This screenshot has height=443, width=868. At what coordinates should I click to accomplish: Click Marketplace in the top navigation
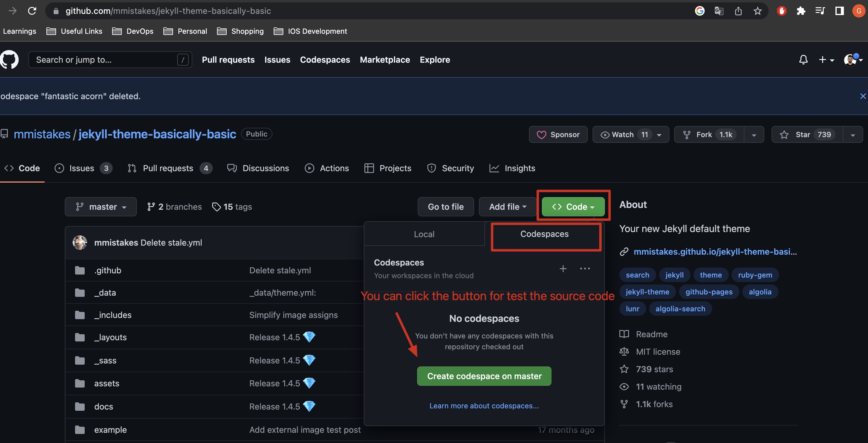pyautogui.click(x=385, y=60)
